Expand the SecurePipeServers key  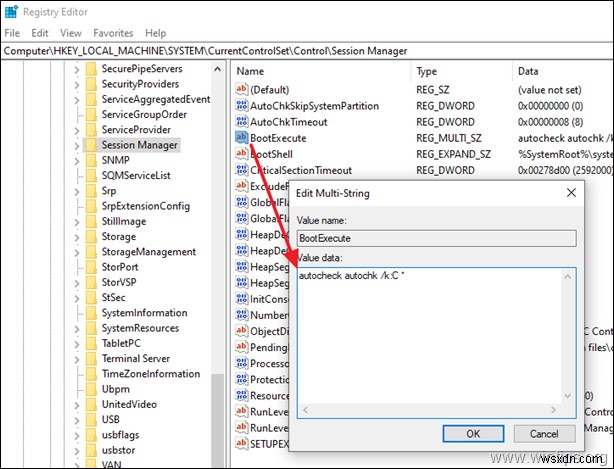click(x=77, y=70)
